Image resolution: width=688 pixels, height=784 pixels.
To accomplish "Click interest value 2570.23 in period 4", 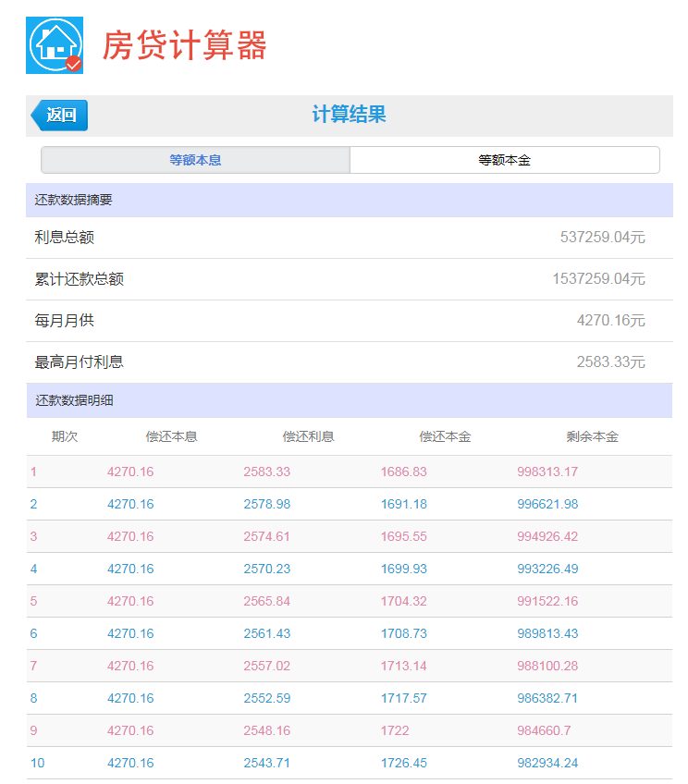I will pos(266,569).
